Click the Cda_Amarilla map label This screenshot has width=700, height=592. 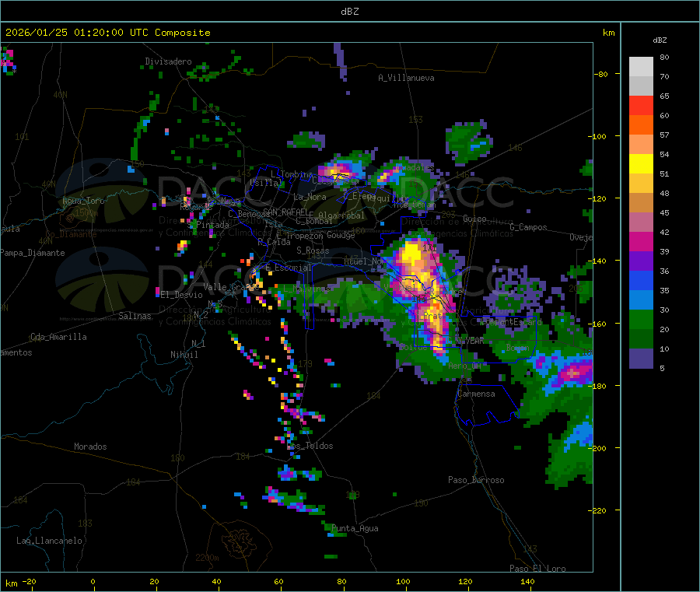(58, 337)
